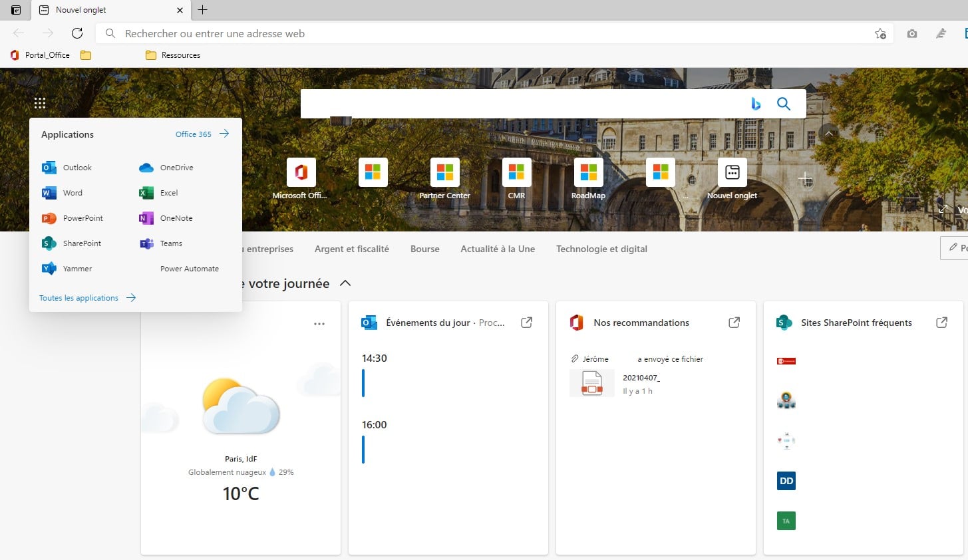Add a new quick link tile
Screen dimensions: 968x560
[805, 180]
